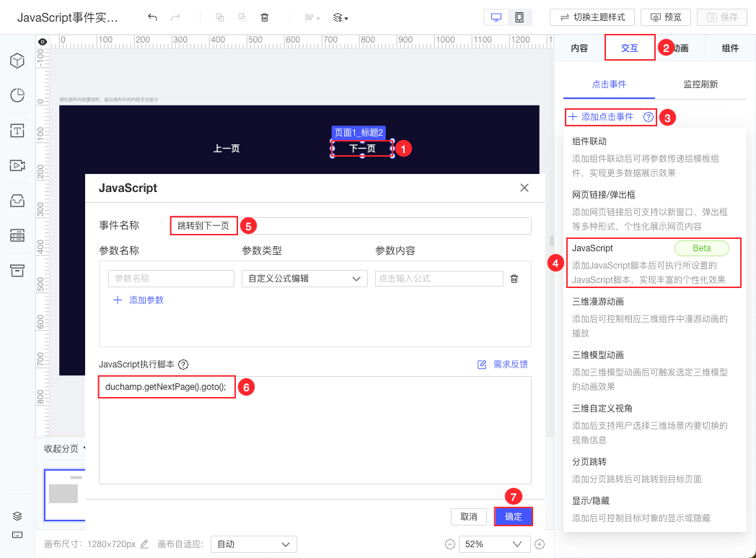Click the right panel scrollbar handle
This screenshot has height=558, width=756.
(x=552, y=240)
